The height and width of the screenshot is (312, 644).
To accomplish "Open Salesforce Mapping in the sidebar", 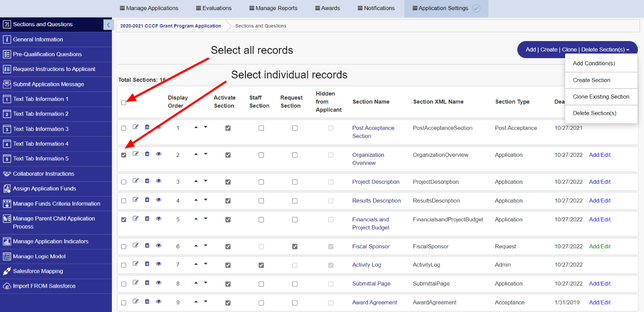I will point(38,271).
